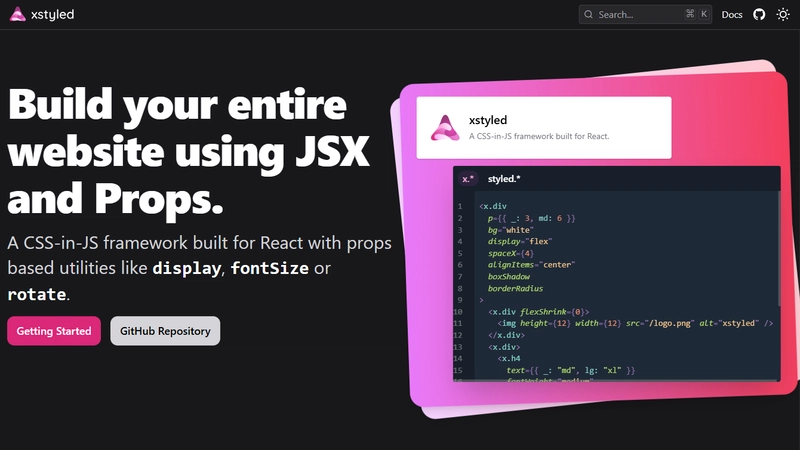The height and width of the screenshot is (450, 800).
Task: Open the xstyled home link text
Action: (x=52, y=14)
